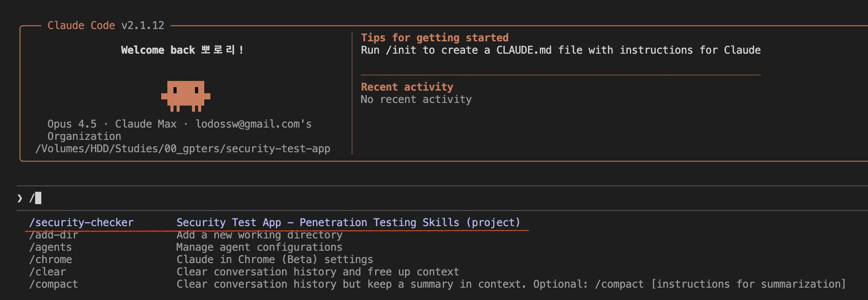Click the 'Manage agent configurations' description
Viewport: 868px width, 300px height.
point(259,247)
